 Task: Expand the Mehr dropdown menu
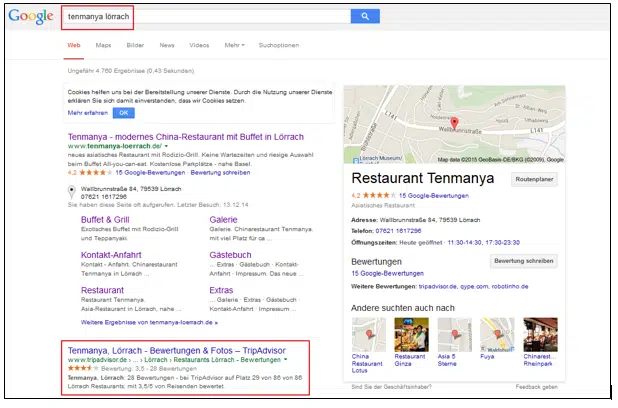235,45
